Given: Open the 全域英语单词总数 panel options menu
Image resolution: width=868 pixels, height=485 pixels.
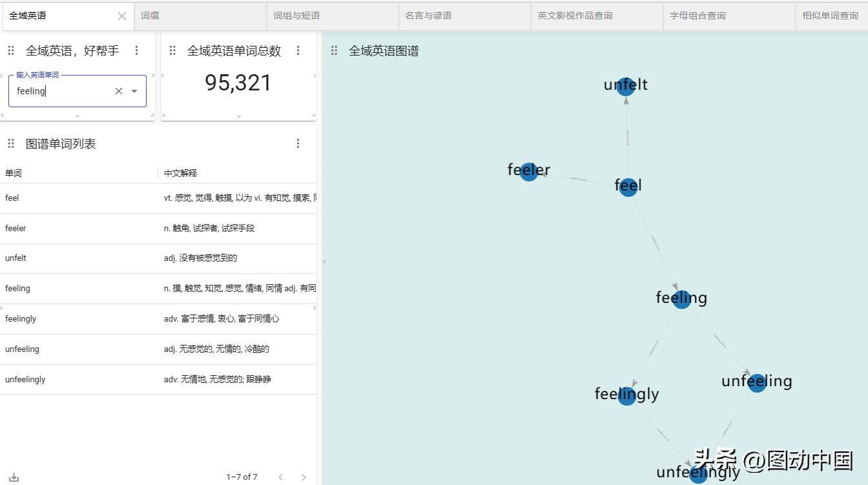Looking at the screenshot, I should (x=298, y=50).
